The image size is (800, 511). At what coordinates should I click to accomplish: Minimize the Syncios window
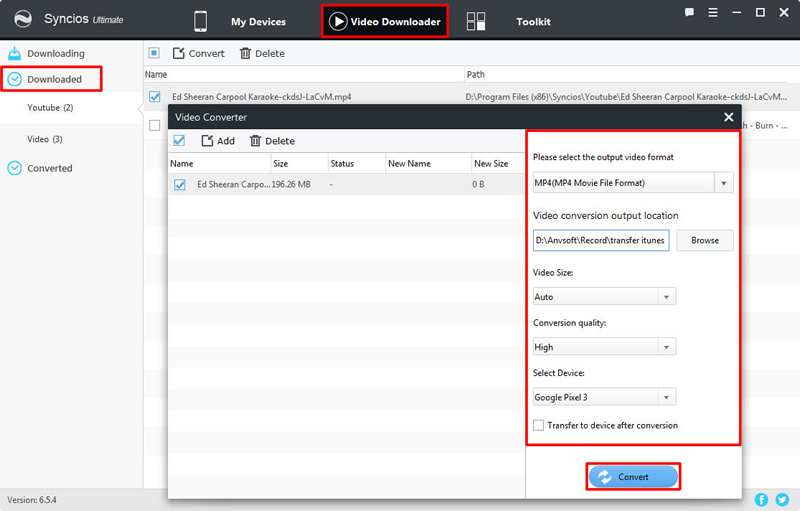tap(736, 12)
